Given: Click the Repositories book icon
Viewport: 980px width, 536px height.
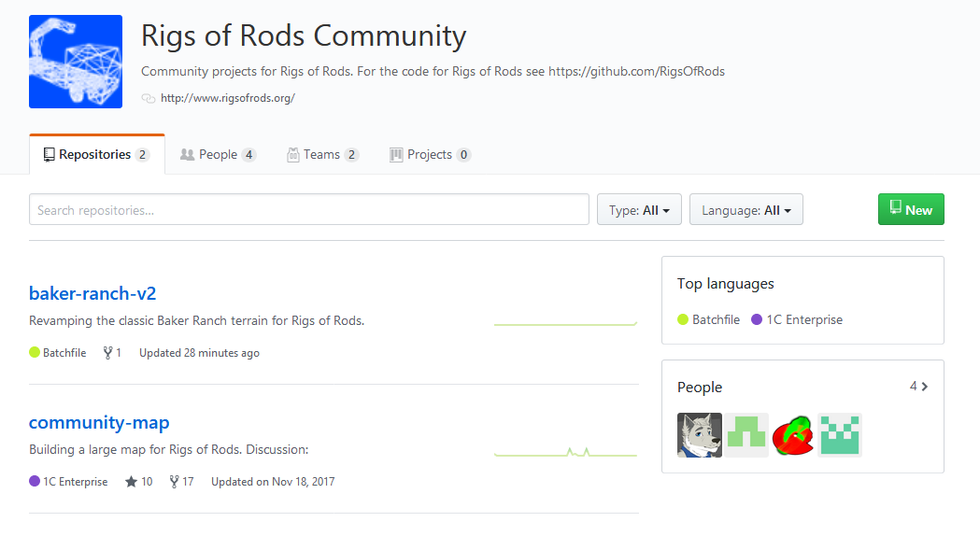Looking at the screenshot, I should [49, 155].
